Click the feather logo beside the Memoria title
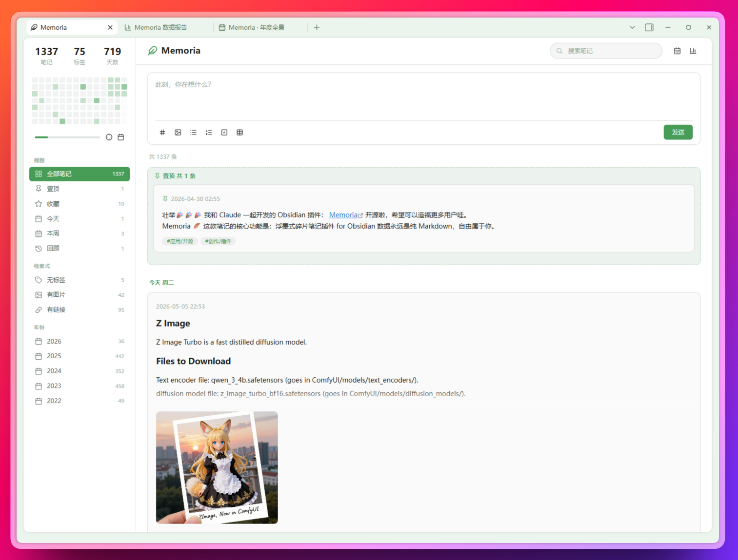The width and height of the screenshot is (738, 560). [x=153, y=51]
